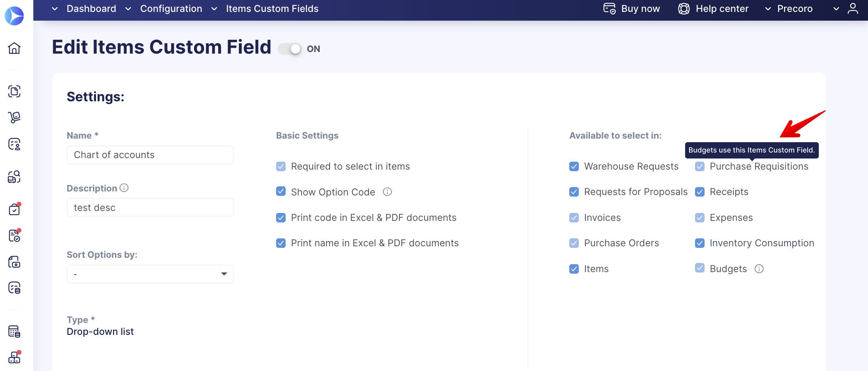Open the warehouse requests trolley icon
This screenshot has height=371, width=868.
pyautogui.click(x=15, y=117)
